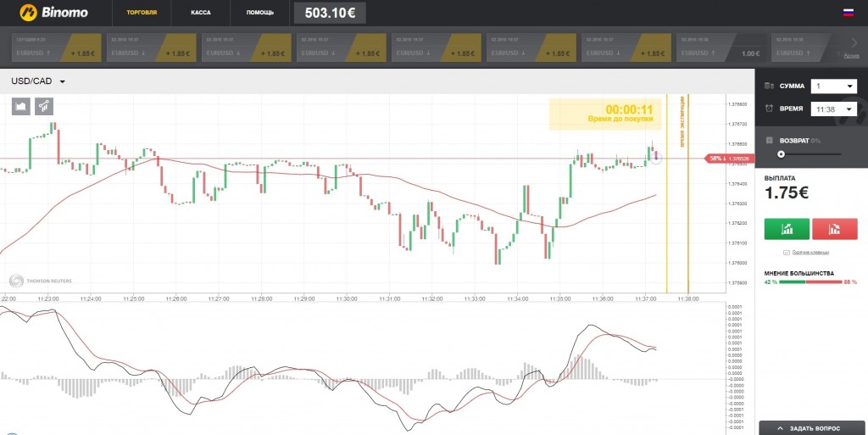Open the СУММА amount dropdown
The height and width of the screenshot is (435, 868).
[x=834, y=86]
